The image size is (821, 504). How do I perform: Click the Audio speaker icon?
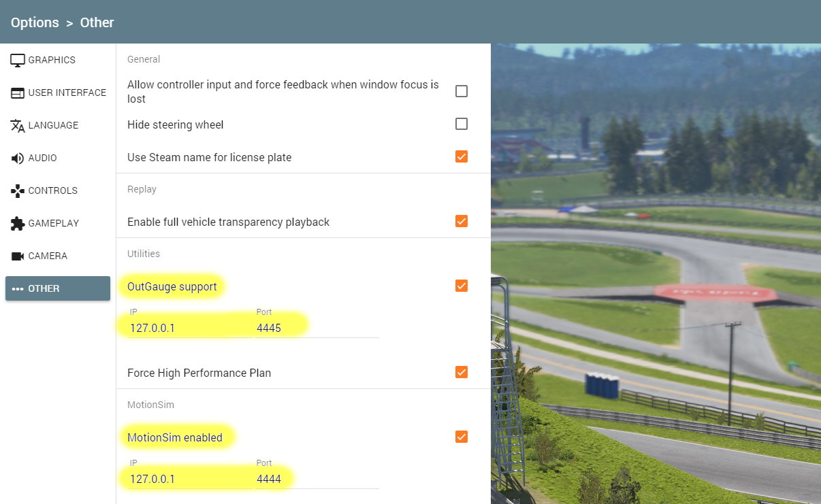[18, 158]
